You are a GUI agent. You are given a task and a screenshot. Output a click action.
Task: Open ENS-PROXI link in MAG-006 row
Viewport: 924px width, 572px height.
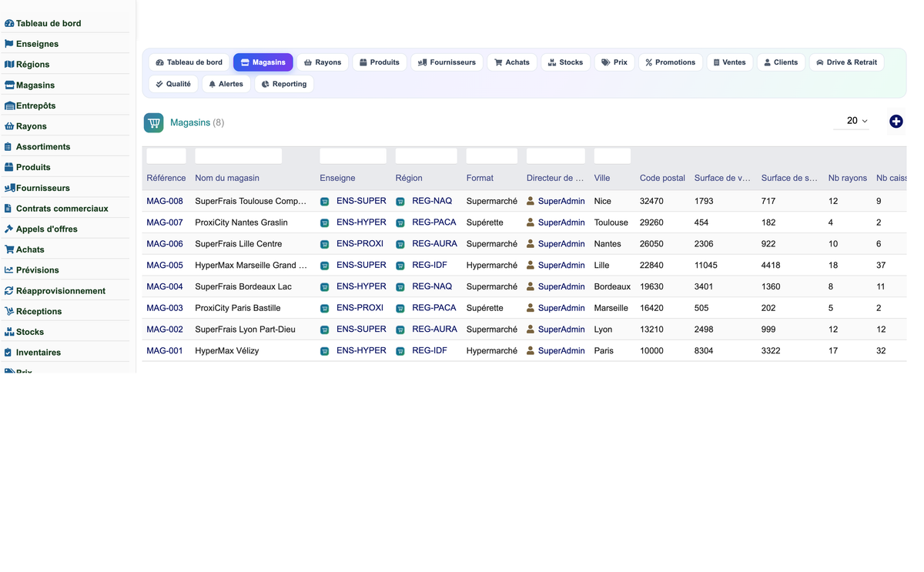tap(360, 243)
